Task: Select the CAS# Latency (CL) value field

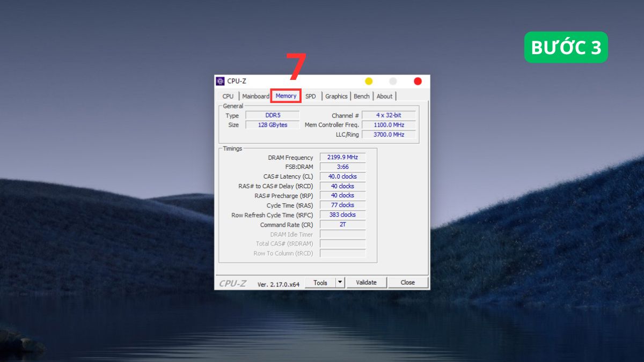Action: [x=342, y=176]
